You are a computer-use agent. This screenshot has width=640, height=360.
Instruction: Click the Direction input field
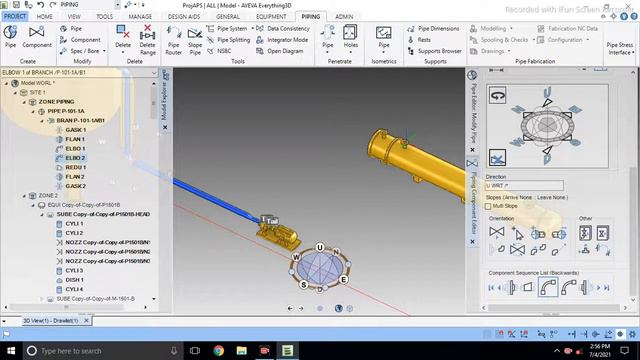click(524, 186)
